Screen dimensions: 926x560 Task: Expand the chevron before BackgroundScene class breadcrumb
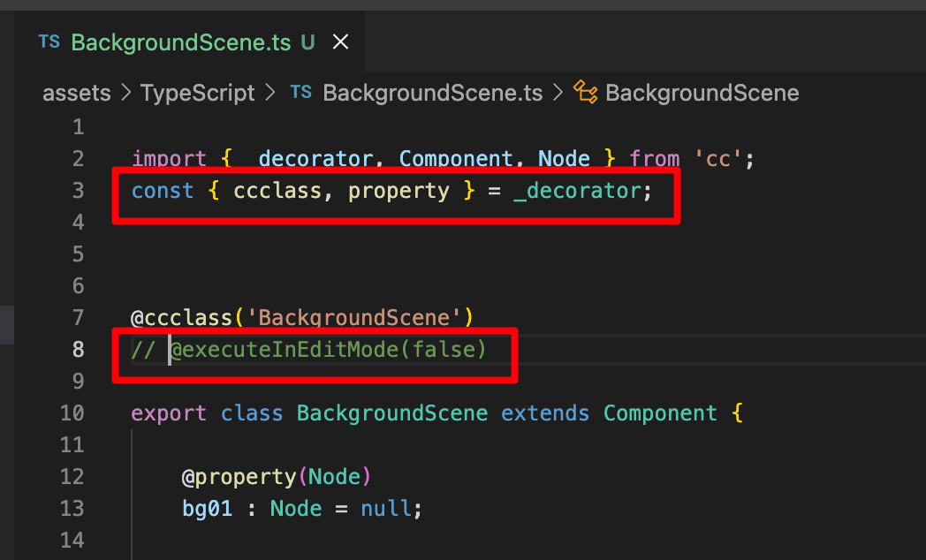point(558,93)
